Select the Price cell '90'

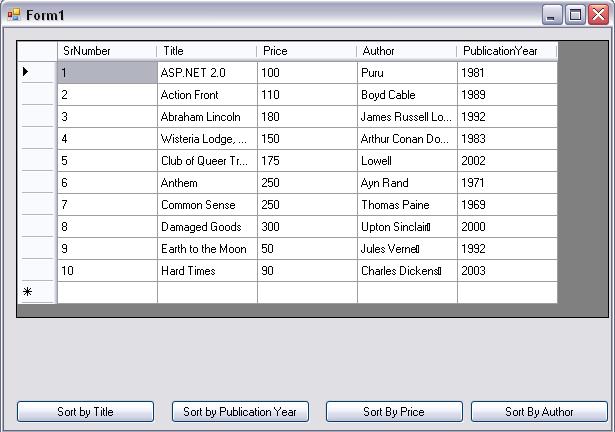click(307, 270)
